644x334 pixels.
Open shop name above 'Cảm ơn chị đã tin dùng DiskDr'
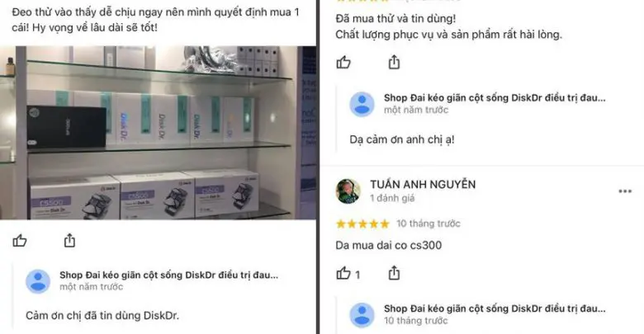pos(168,275)
